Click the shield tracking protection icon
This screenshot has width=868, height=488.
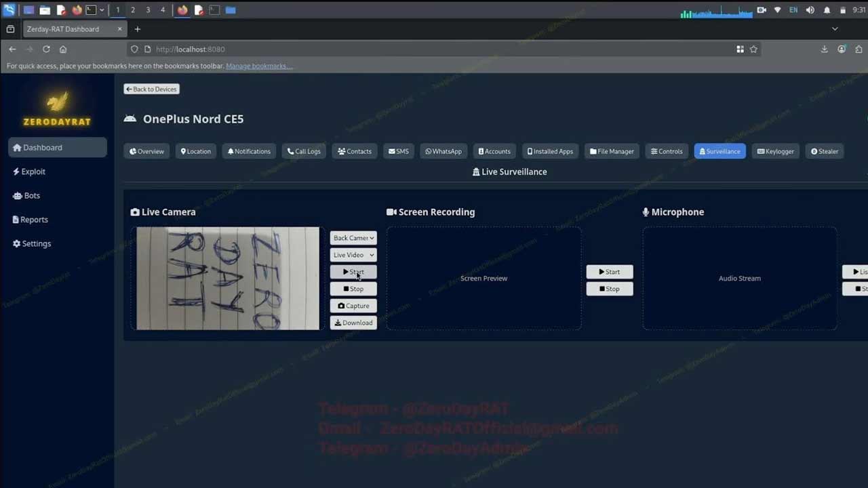[134, 49]
